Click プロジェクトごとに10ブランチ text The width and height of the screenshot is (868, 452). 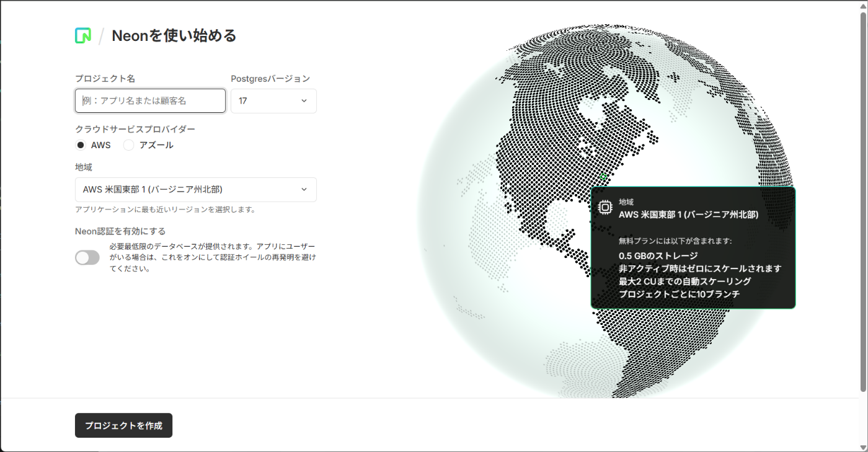[680, 295]
